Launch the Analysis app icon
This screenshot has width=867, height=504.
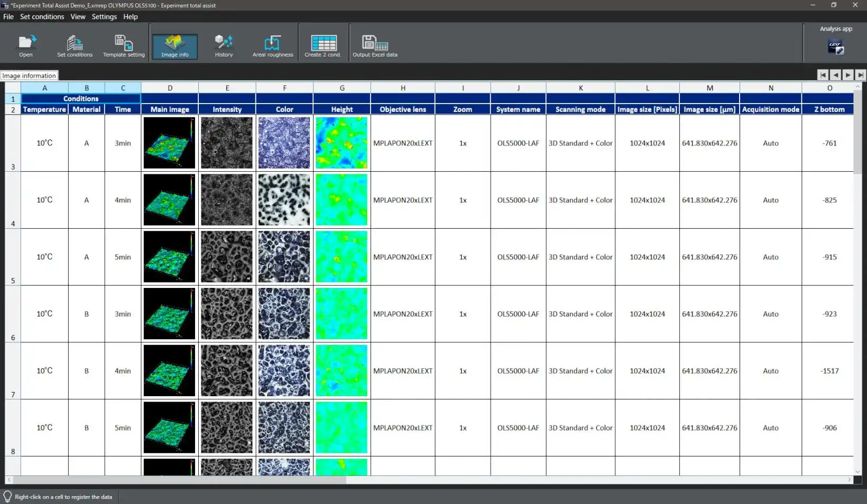(835, 47)
